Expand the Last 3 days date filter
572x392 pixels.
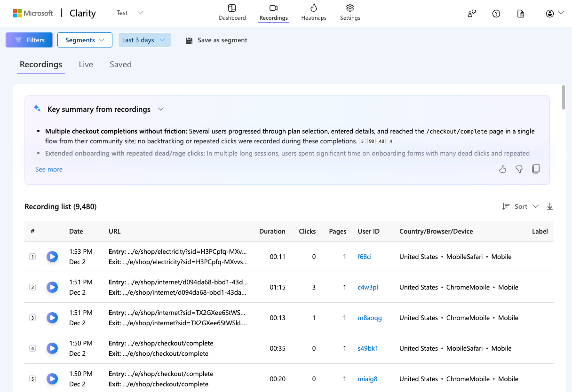pyautogui.click(x=144, y=40)
